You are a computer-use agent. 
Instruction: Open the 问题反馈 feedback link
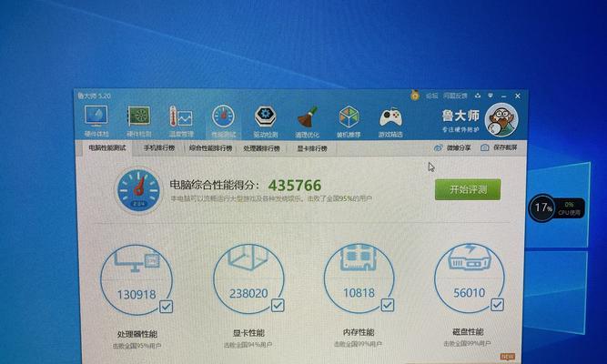455,96
